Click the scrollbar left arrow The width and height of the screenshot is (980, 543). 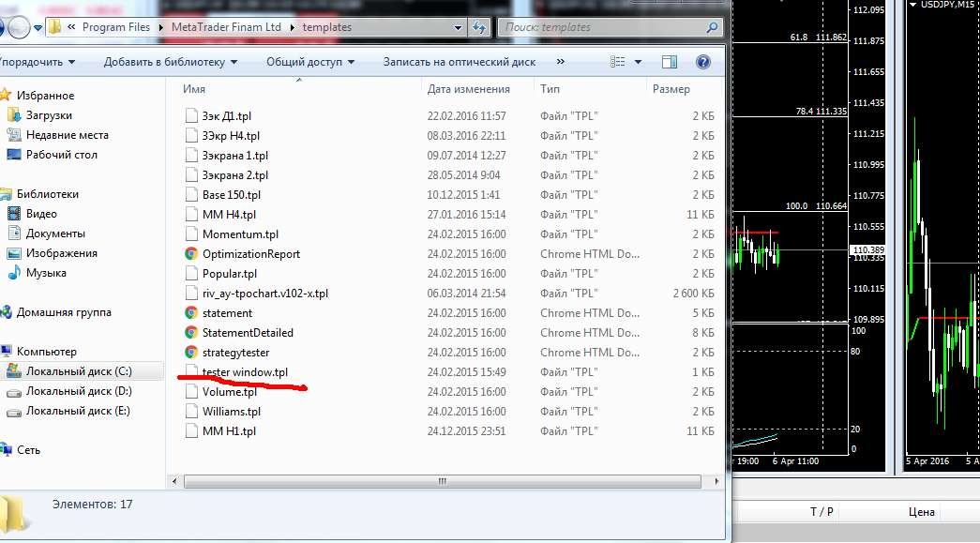click(174, 481)
